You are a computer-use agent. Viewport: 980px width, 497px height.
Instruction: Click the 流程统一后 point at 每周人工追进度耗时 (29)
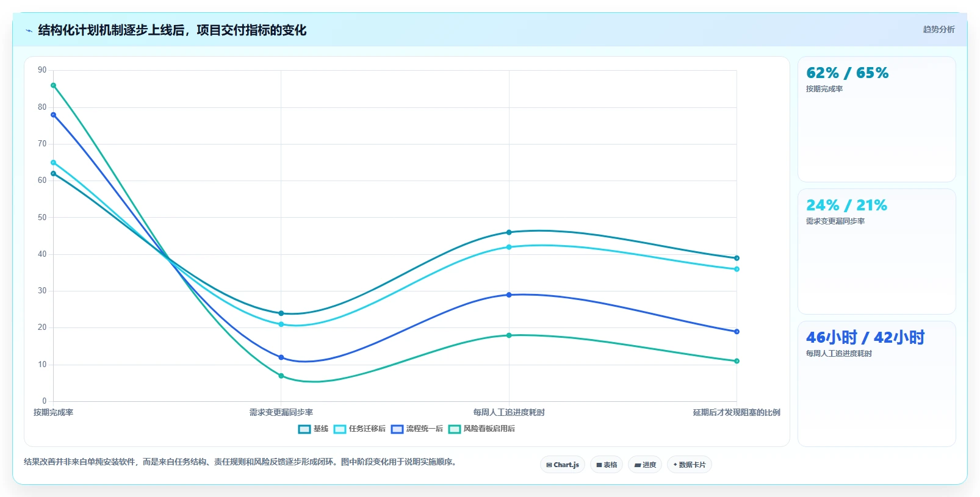point(509,295)
